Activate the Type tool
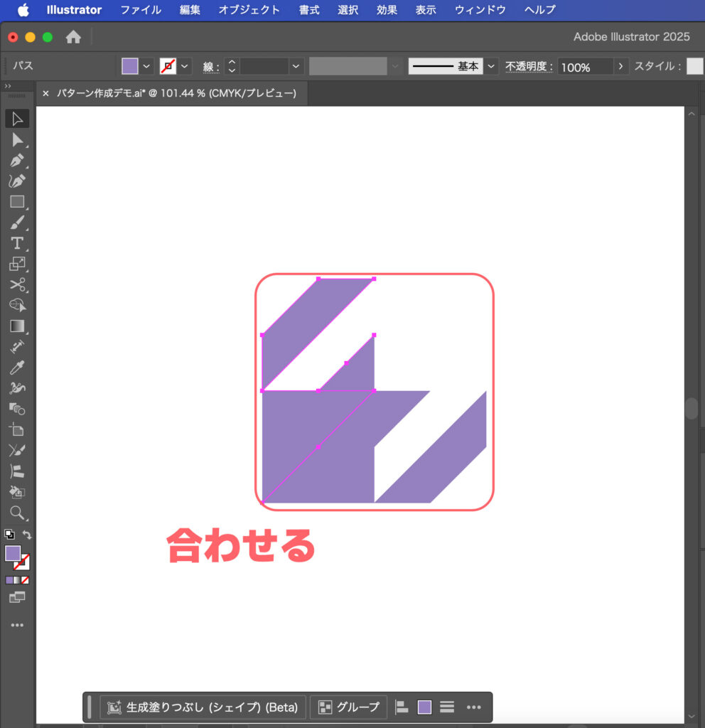 (x=17, y=243)
